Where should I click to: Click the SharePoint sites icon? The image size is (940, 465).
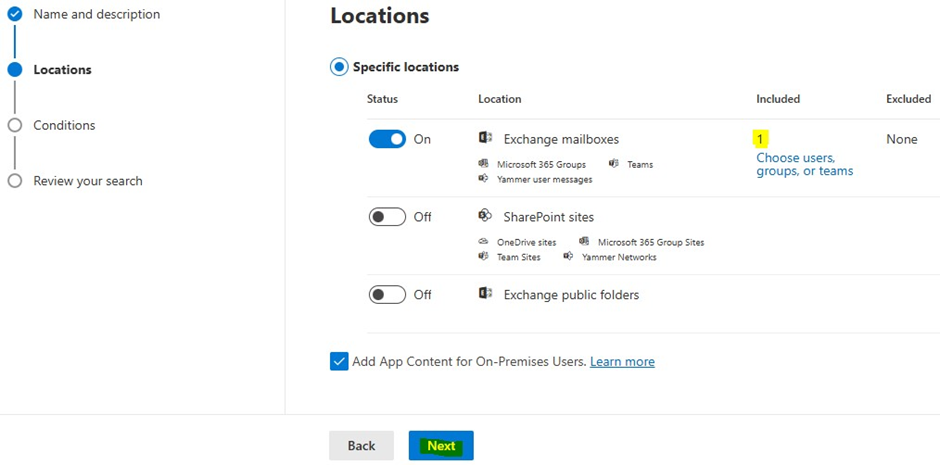pos(486,216)
